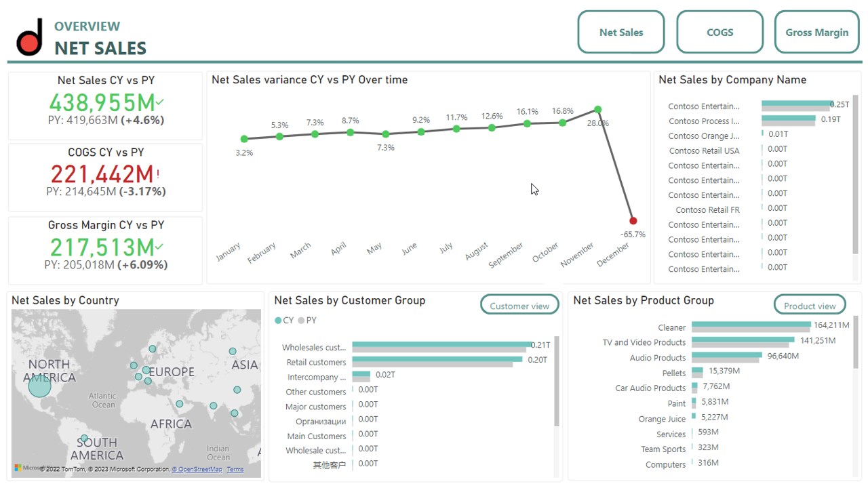This screenshot has width=868, height=488.
Task: Click the red exclamation mark beside 221,442M
Action: click(158, 175)
